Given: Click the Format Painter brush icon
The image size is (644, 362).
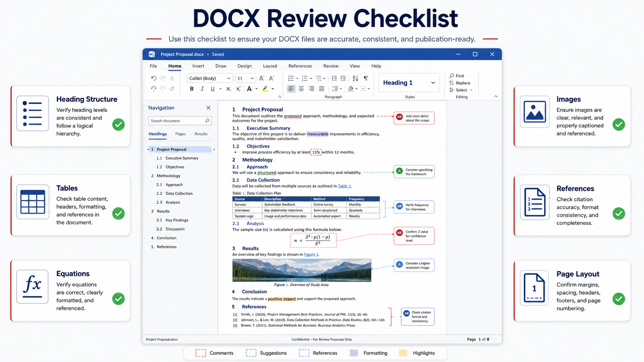Looking at the screenshot, I should tap(172, 88).
